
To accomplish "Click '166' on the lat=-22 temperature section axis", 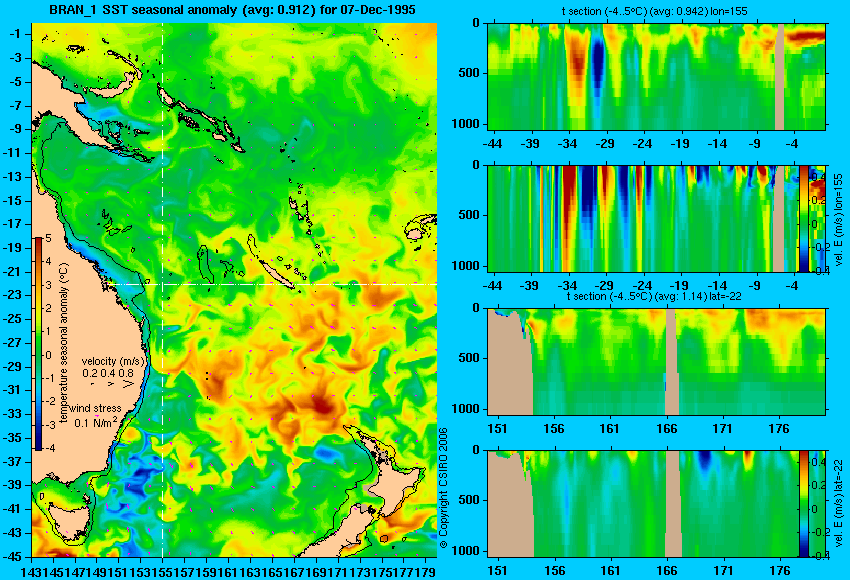I will click(x=666, y=429).
